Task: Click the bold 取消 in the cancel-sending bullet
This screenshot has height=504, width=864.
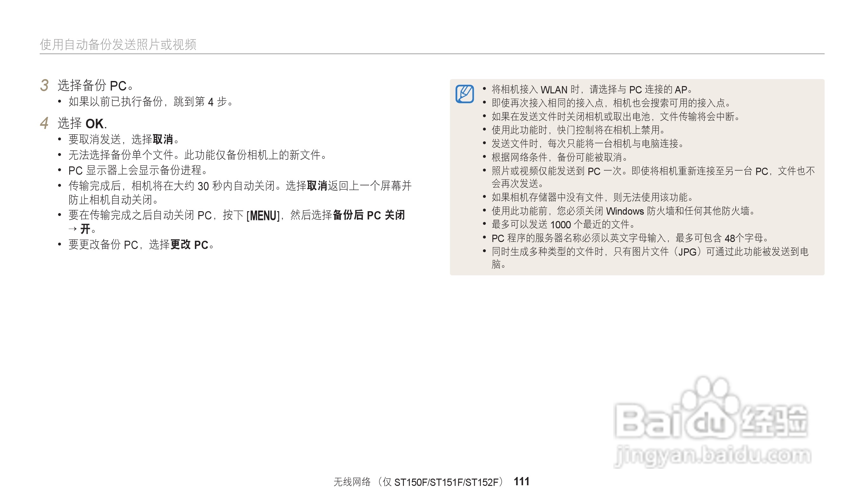Action: pyautogui.click(x=163, y=139)
